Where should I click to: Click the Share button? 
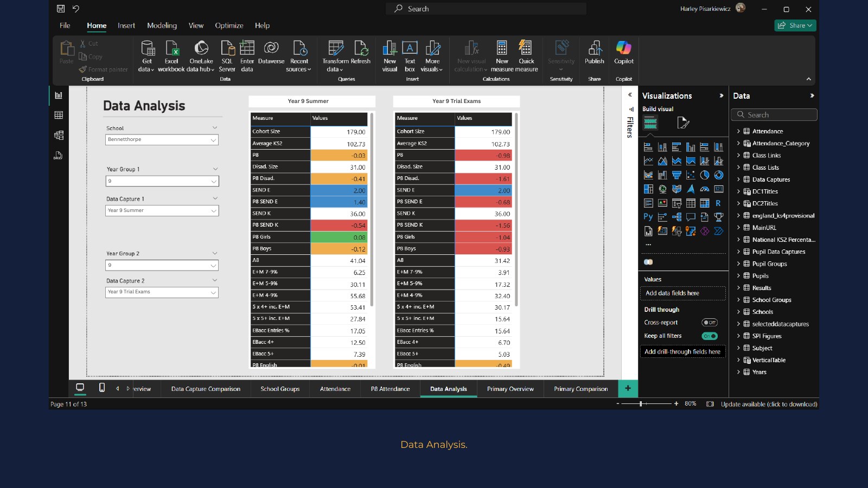click(795, 25)
